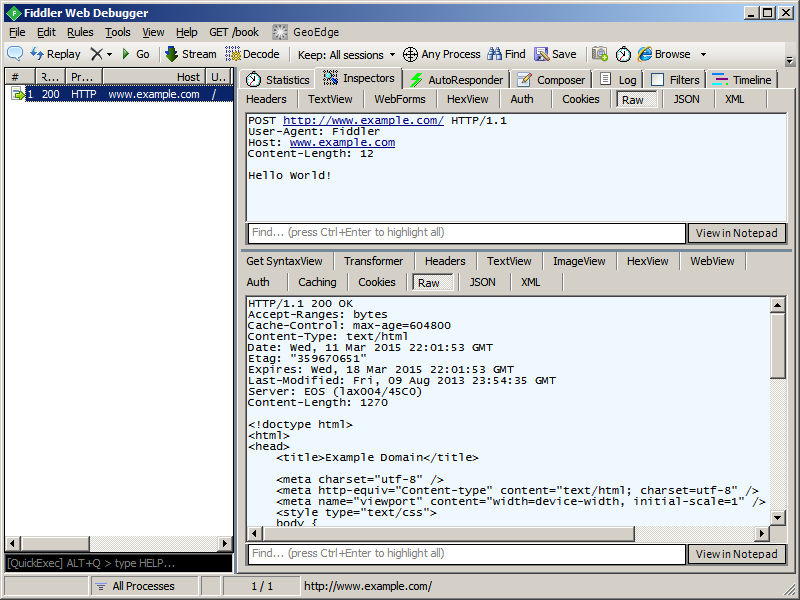Open the Rules menu

tap(80, 32)
